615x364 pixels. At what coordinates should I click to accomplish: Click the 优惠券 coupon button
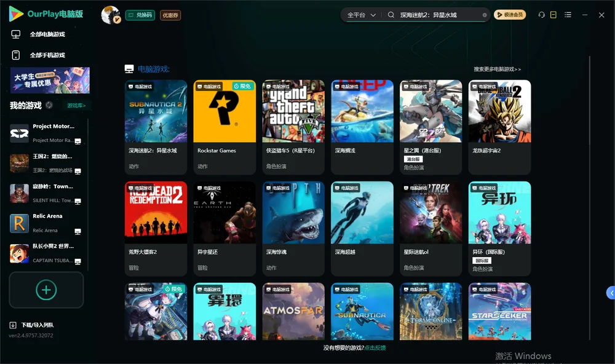(170, 15)
